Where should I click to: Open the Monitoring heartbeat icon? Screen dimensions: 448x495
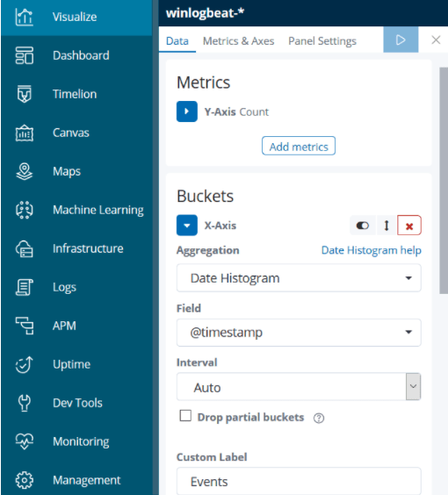25,441
